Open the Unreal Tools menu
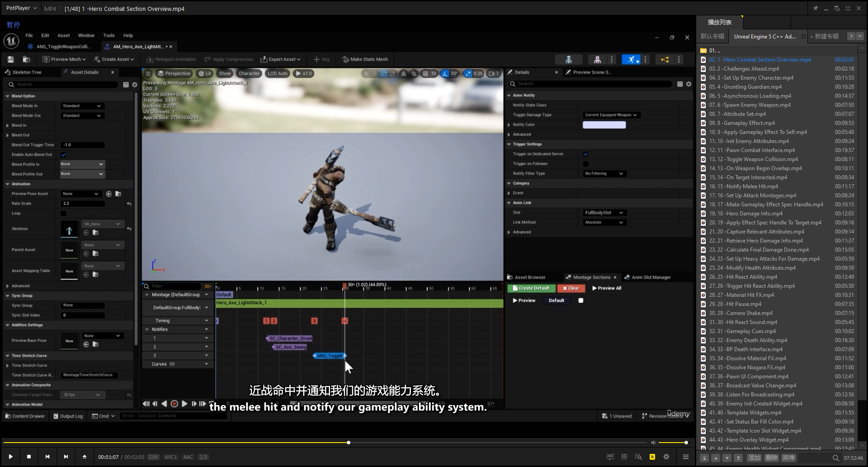868x467 pixels. point(108,35)
